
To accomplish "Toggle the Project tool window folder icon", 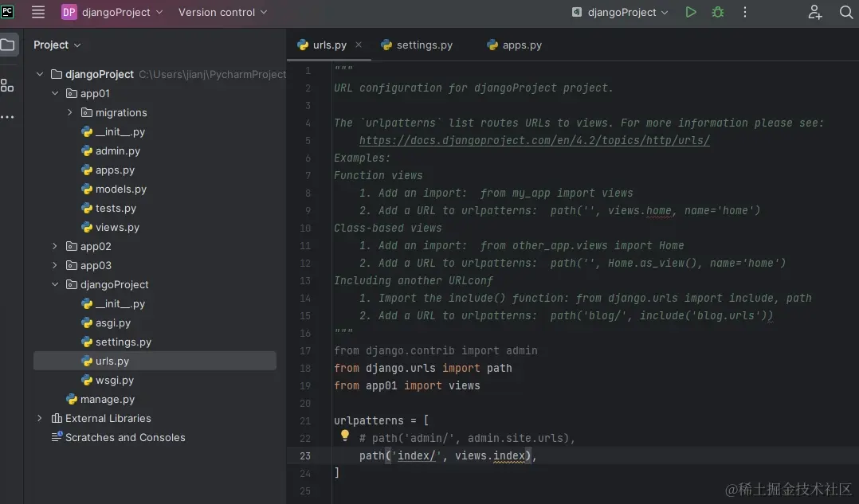I will click(x=8, y=45).
